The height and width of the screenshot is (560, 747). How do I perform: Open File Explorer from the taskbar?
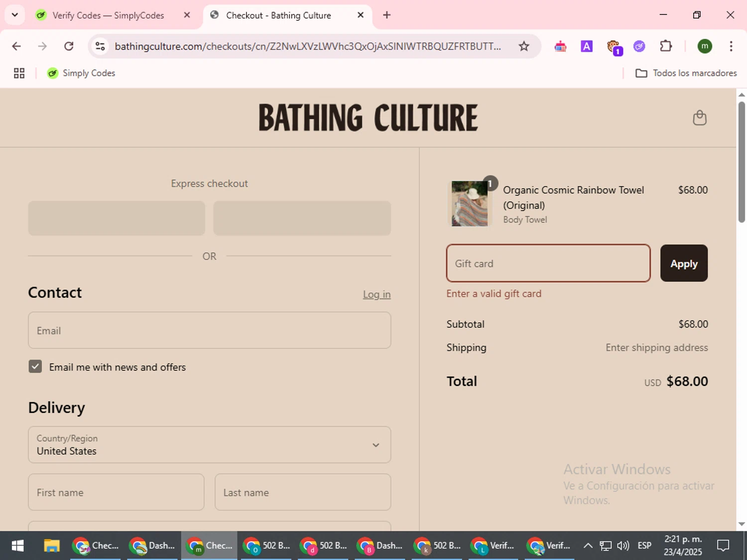[x=51, y=546]
